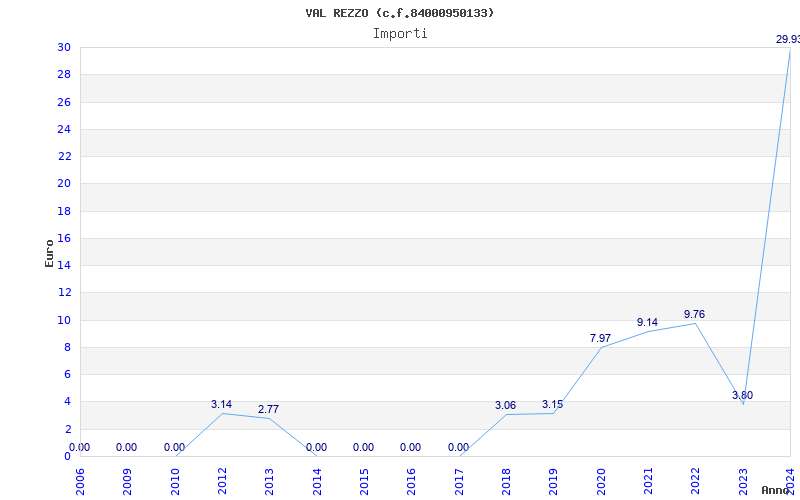Click y-axis tick 28
This screenshot has width=800, height=500.
point(64,74)
